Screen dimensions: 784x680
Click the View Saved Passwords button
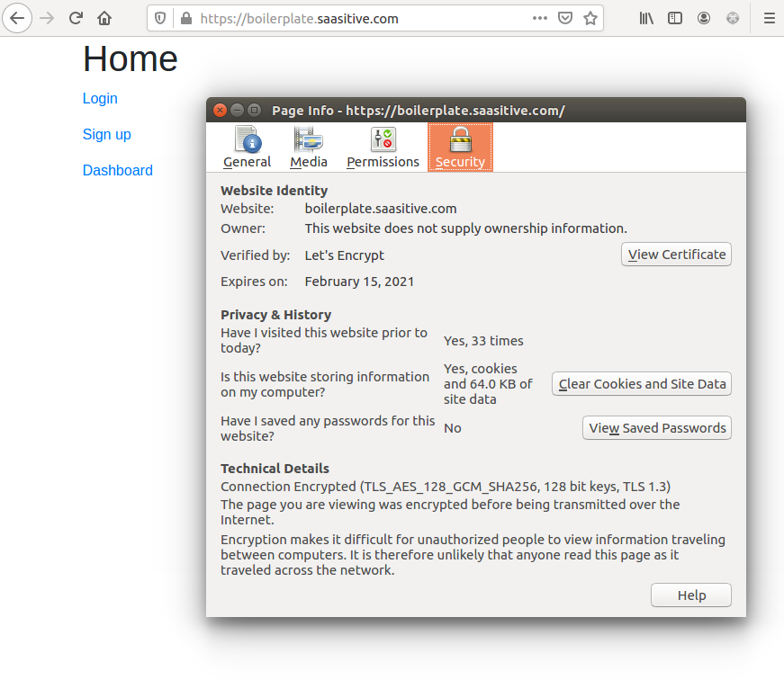coord(657,428)
